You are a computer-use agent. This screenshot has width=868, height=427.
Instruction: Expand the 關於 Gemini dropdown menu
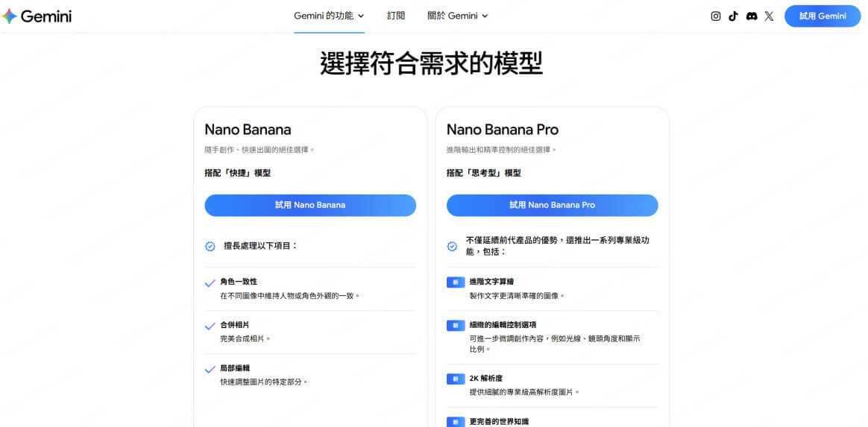(458, 16)
